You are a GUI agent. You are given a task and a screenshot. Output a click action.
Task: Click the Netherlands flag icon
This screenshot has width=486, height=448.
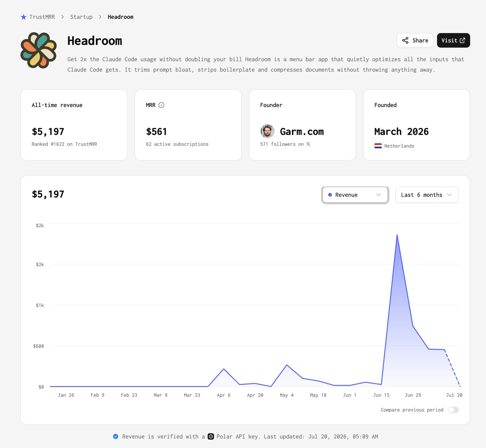(x=378, y=146)
